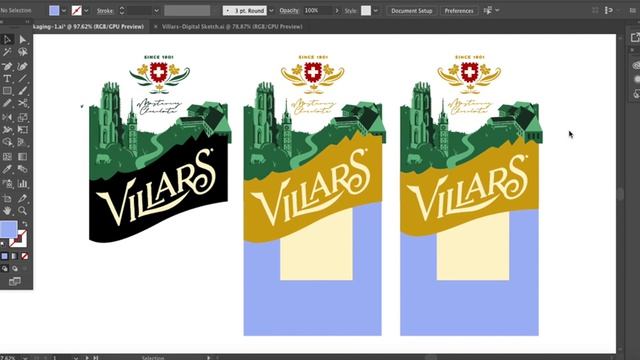Select the Shape Builder tool
This screenshot has height=360, width=640.
coord(7,142)
